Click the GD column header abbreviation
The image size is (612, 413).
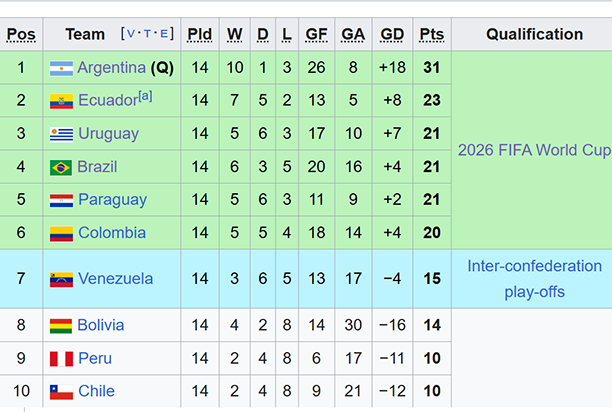[392, 34]
